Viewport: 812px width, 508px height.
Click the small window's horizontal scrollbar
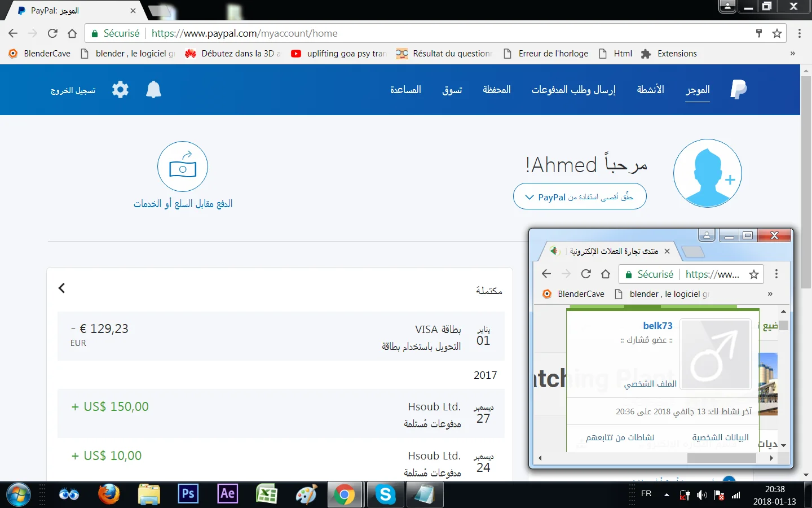pos(721,458)
